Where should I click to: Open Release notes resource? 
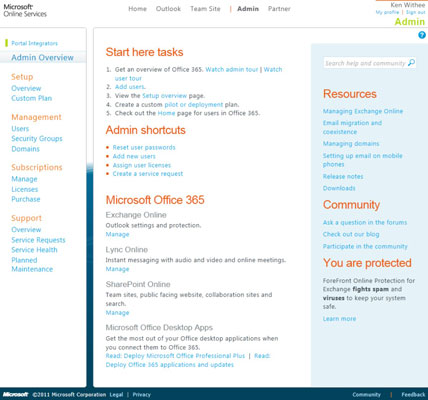click(x=343, y=176)
